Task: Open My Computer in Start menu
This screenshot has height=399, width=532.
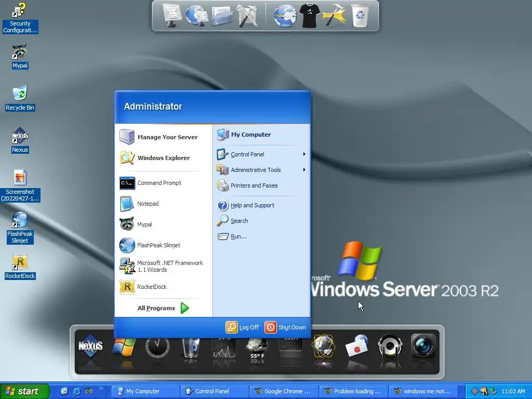Action: (x=261, y=135)
